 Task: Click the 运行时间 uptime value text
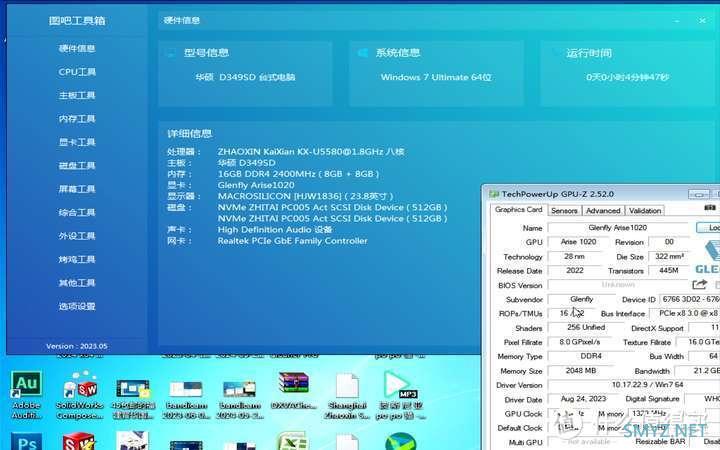point(627,77)
